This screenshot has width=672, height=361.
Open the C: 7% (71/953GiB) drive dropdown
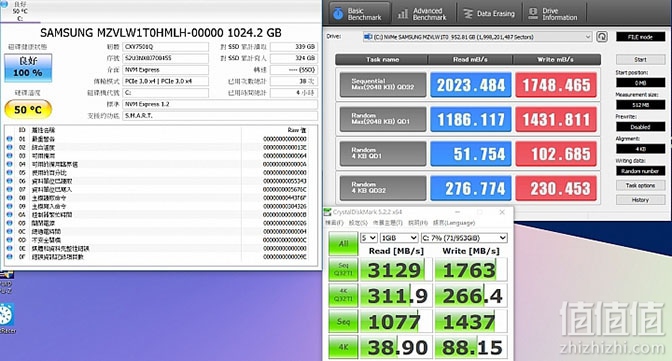[x=464, y=238]
